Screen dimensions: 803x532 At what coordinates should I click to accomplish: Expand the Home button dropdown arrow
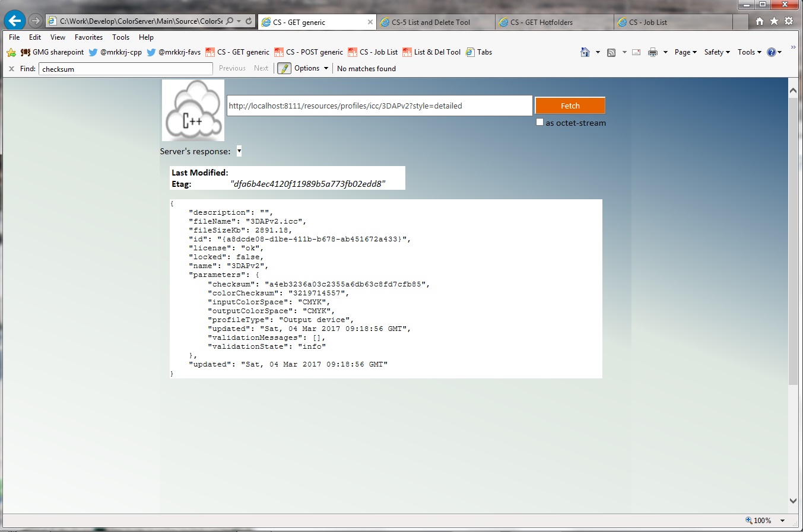pos(598,52)
